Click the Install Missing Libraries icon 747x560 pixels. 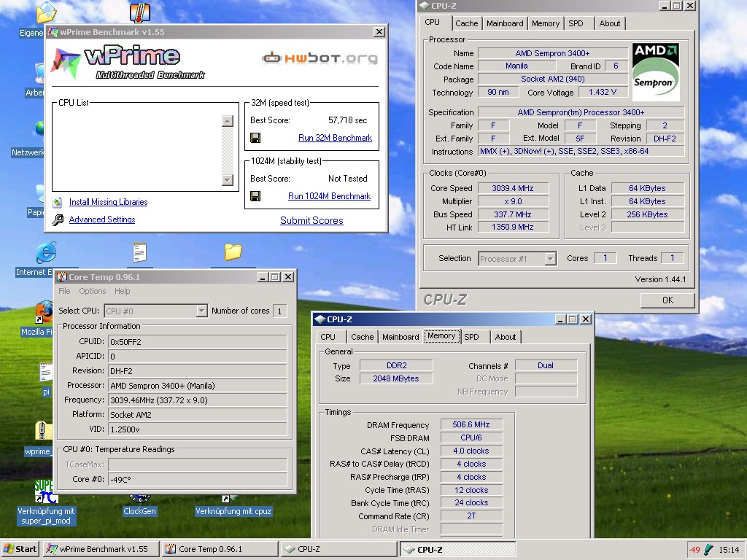tap(57, 203)
